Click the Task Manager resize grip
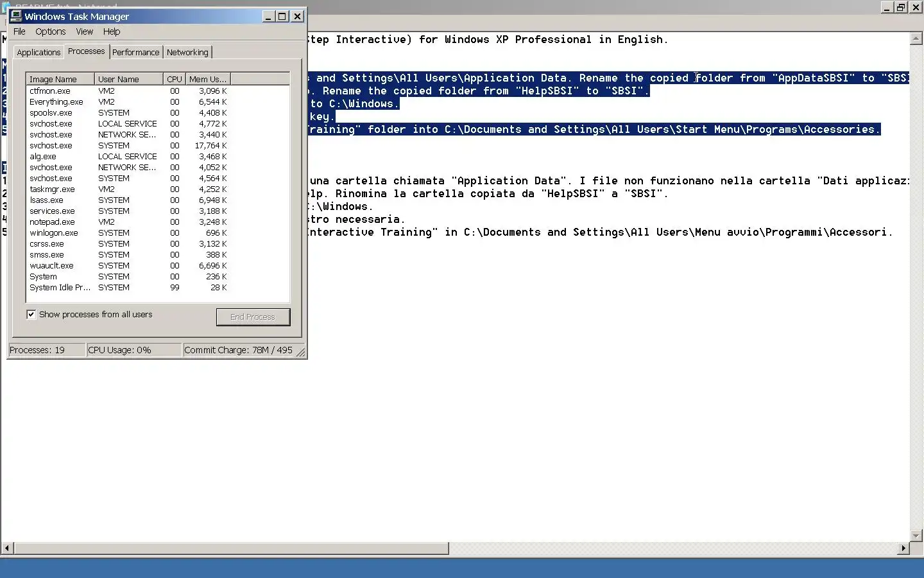This screenshot has height=578, width=924. [301, 352]
